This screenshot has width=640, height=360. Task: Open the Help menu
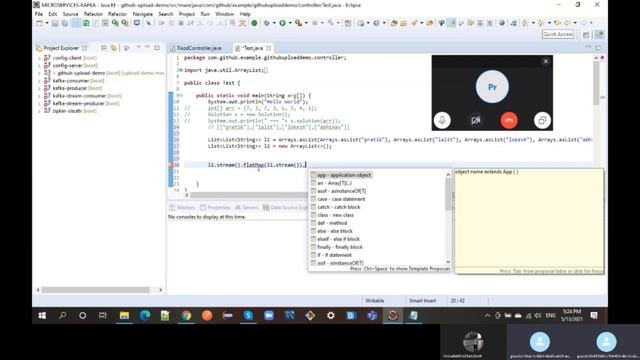point(245,14)
